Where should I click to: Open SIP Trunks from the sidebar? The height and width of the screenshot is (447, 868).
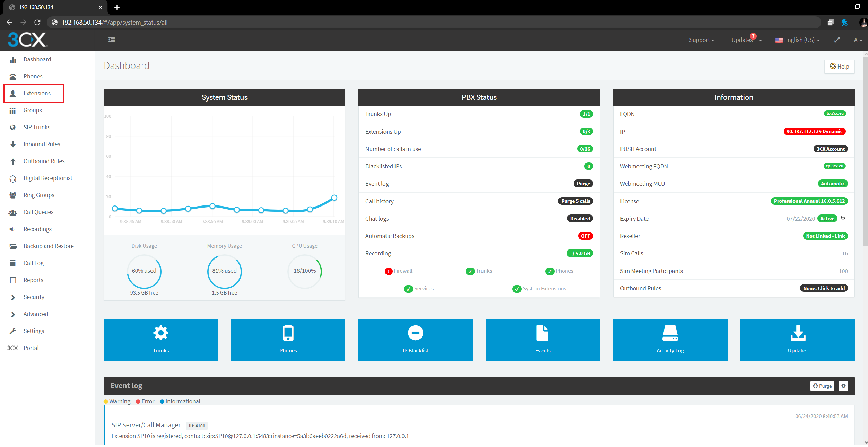tap(37, 127)
